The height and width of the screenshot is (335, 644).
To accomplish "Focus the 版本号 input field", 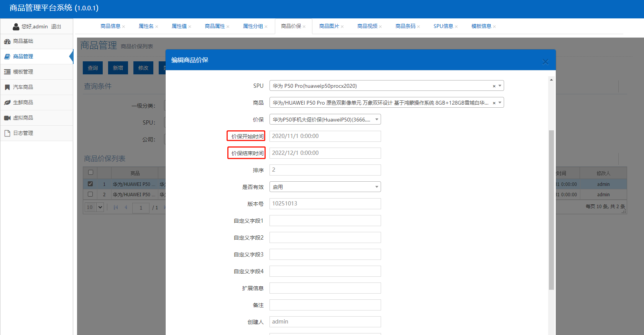I will (325, 204).
